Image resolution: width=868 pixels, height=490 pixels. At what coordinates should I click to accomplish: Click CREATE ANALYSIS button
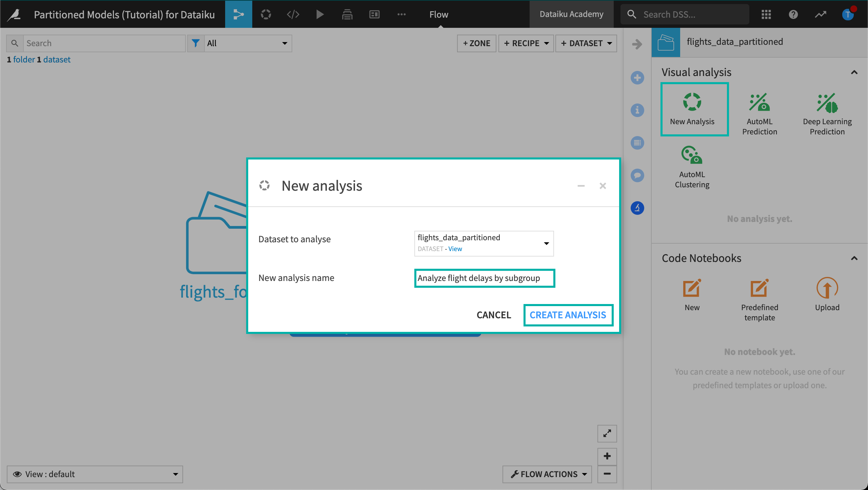568,315
